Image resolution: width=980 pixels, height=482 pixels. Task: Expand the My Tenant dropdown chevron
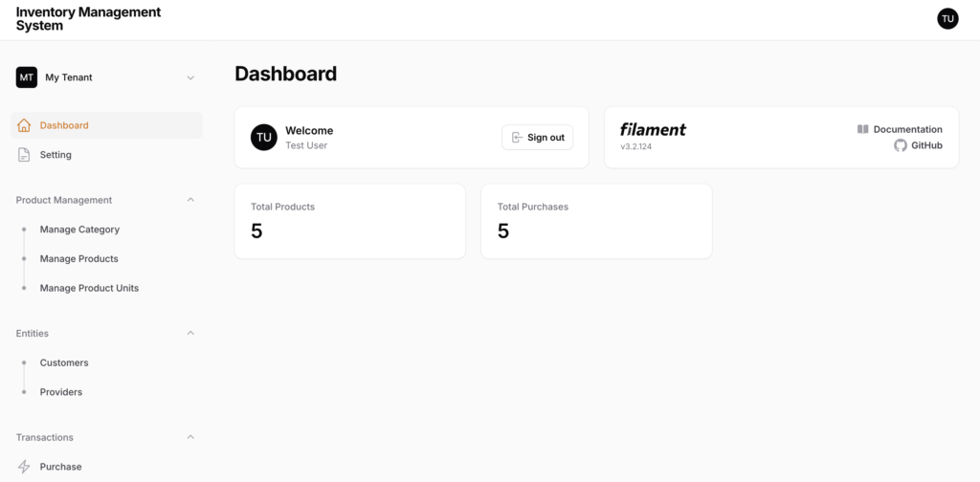[190, 78]
